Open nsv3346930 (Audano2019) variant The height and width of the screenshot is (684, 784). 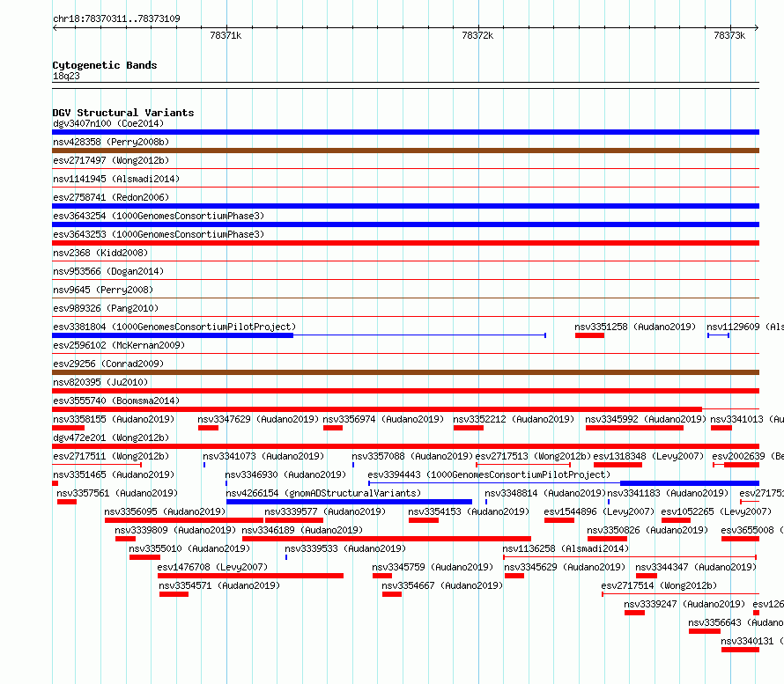tap(285, 474)
